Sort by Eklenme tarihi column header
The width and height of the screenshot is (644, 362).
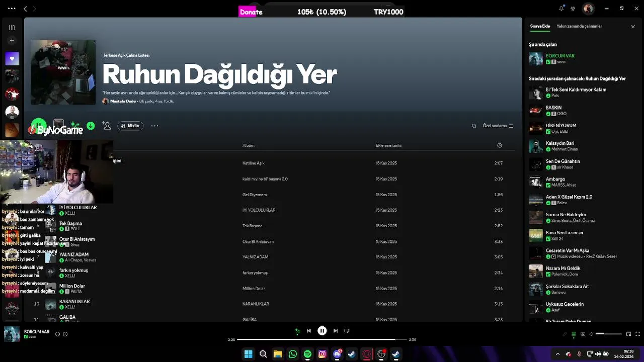click(x=389, y=145)
